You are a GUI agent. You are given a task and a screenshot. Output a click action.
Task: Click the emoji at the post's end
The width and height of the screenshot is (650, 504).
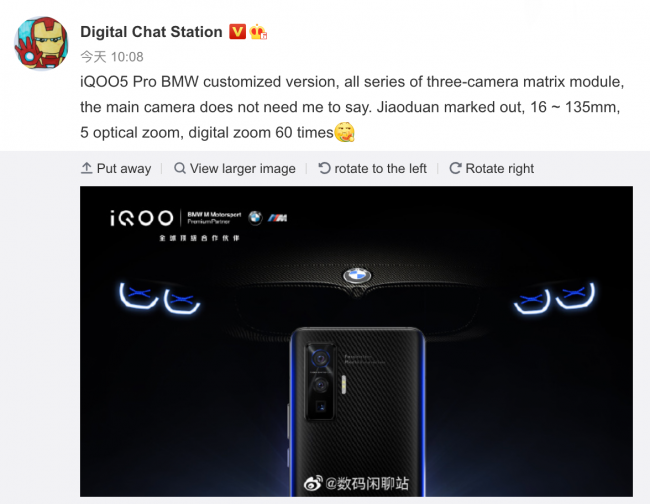[344, 133]
